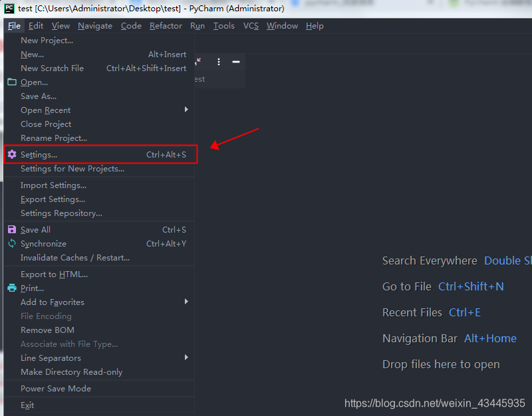
Task: Open Settings for New Projects...
Action: click(99, 169)
